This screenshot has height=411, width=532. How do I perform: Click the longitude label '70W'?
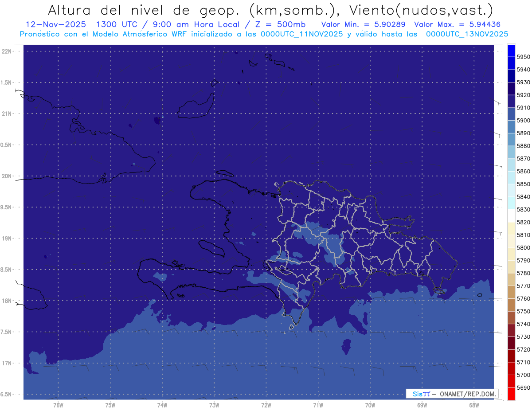(x=370, y=405)
